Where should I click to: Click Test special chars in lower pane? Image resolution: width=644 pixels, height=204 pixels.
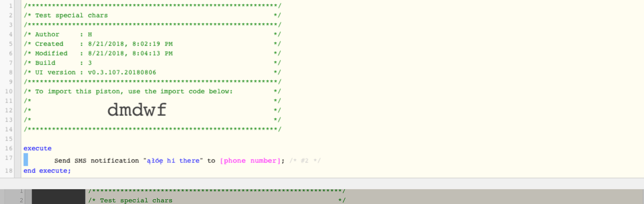(x=136, y=200)
